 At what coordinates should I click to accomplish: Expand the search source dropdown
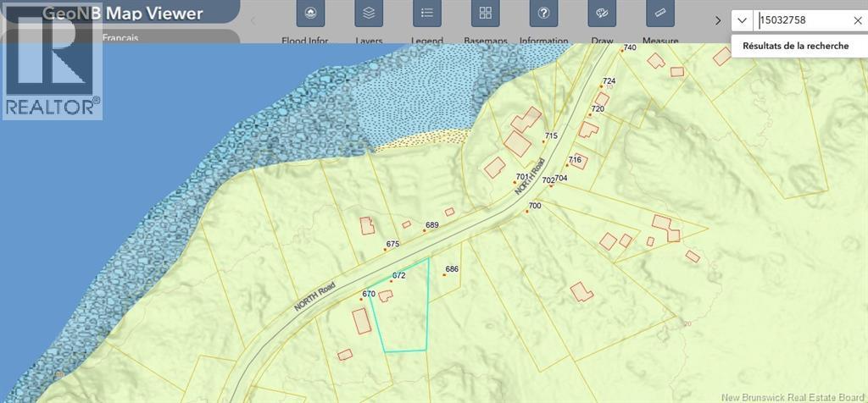point(742,20)
